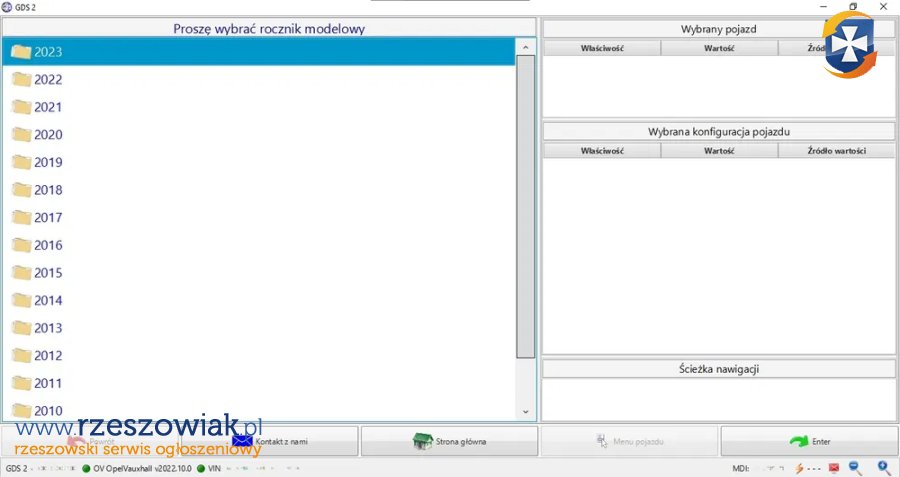Select model year 2023 folder

point(48,52)
